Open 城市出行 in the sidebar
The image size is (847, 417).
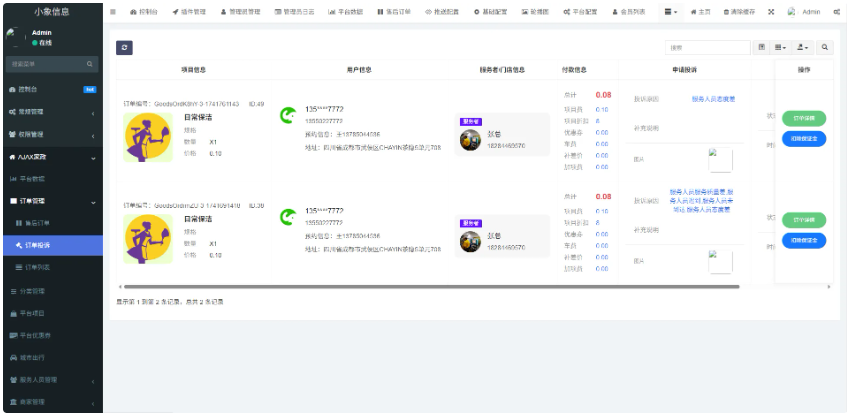pos(53,358)
